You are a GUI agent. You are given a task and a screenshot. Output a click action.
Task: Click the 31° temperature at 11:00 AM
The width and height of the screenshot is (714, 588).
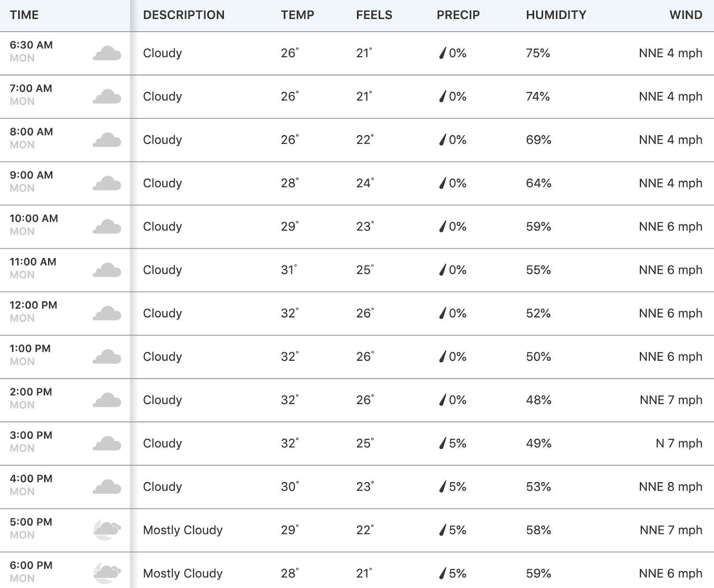pyautogui.click(x=289, y=270)
